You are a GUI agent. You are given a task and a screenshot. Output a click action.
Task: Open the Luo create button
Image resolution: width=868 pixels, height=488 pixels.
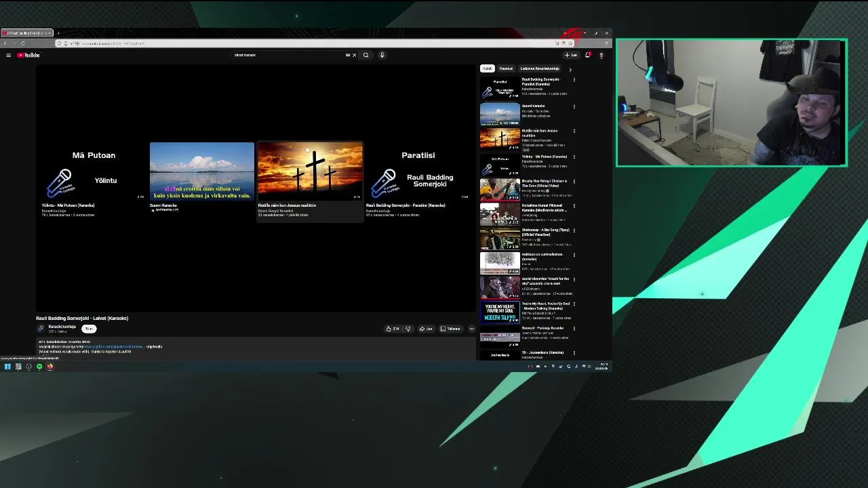[571, 55]
